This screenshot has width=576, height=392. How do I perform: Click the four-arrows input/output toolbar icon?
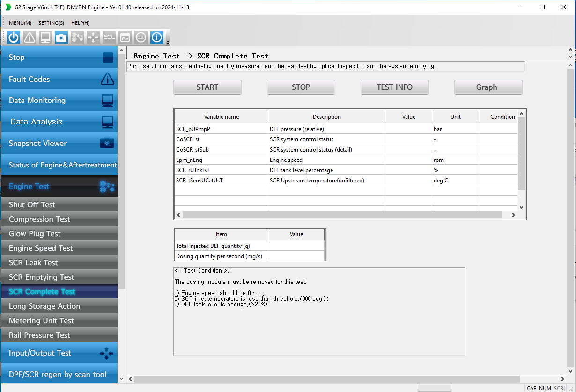pos(93,37)
